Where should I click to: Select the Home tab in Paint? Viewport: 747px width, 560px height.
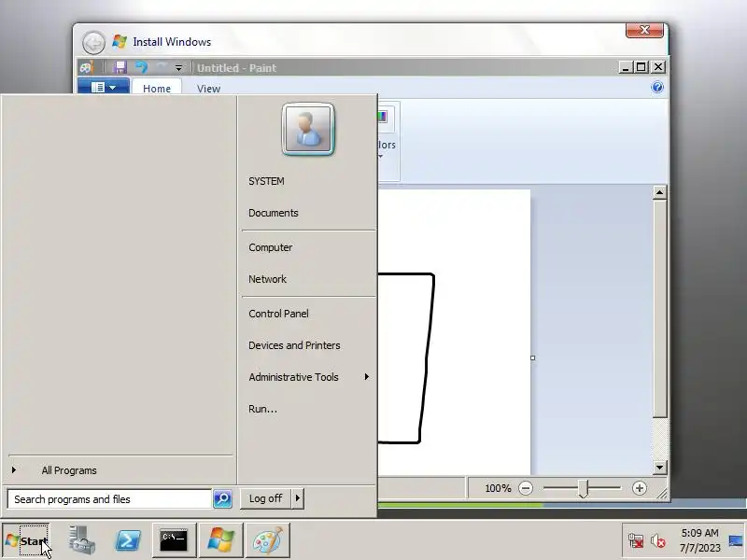tap(157, 89)
